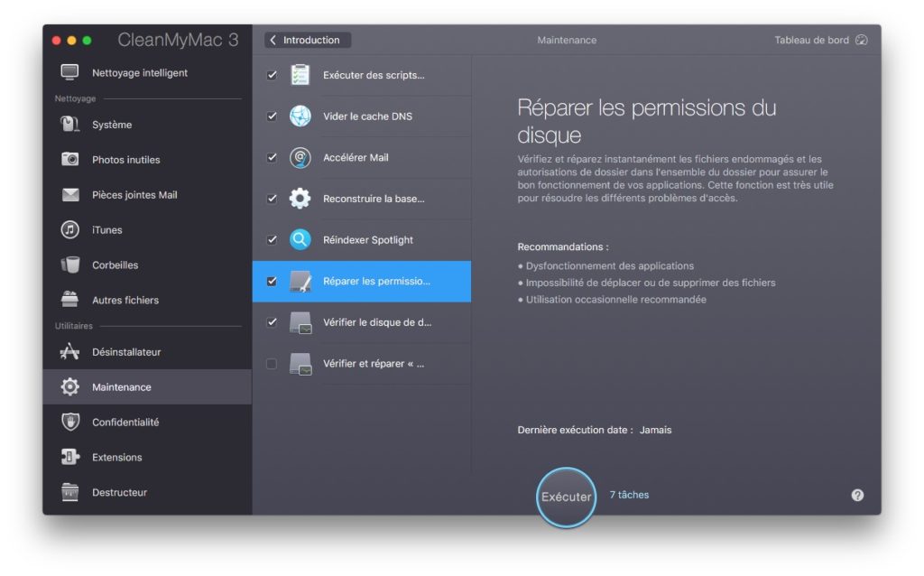
Task: Click the Maintenance window title
Action: 567,40
